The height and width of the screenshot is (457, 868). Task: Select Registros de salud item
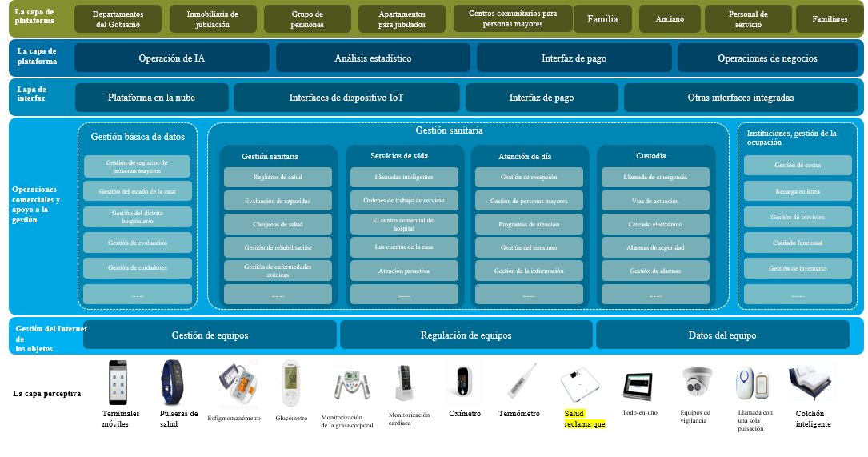tap(278, 177)
